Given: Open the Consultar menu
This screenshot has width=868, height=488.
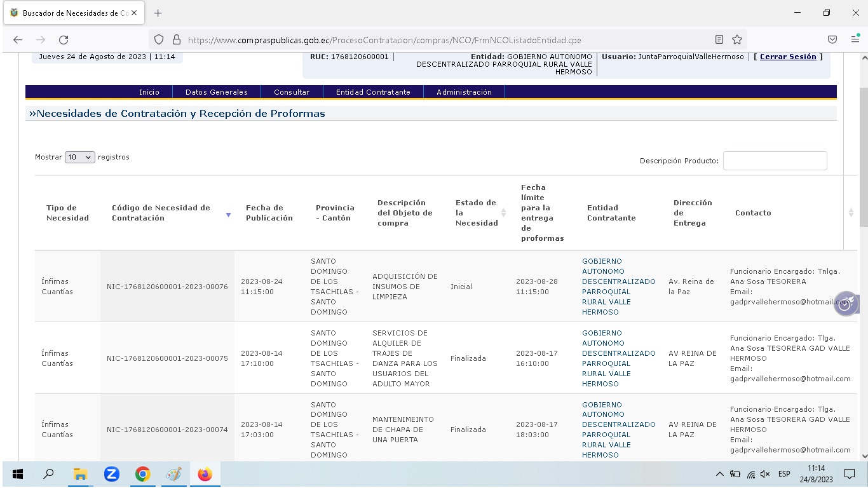Looking at the screenshot, I should click(292, 92).
